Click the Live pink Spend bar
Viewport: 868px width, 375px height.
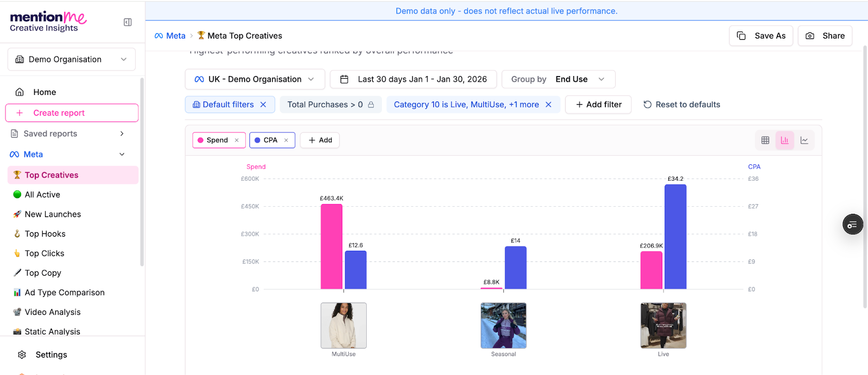(x=652, y=270)
